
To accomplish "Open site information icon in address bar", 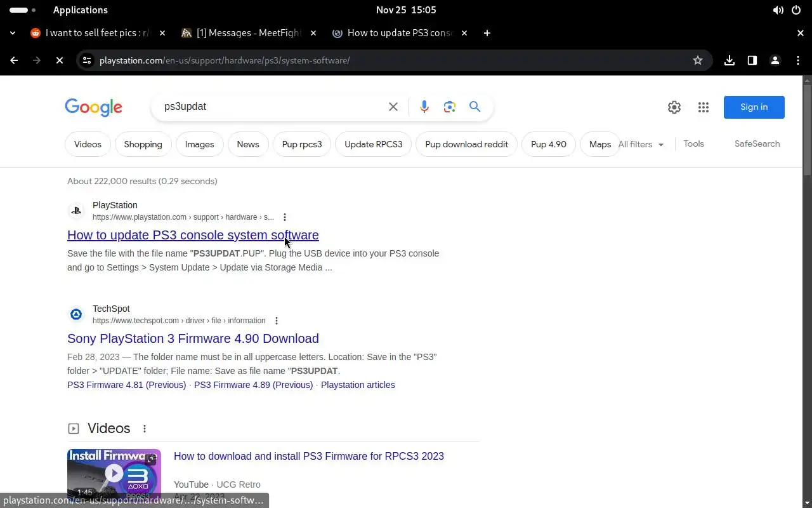I will [87, 60].
